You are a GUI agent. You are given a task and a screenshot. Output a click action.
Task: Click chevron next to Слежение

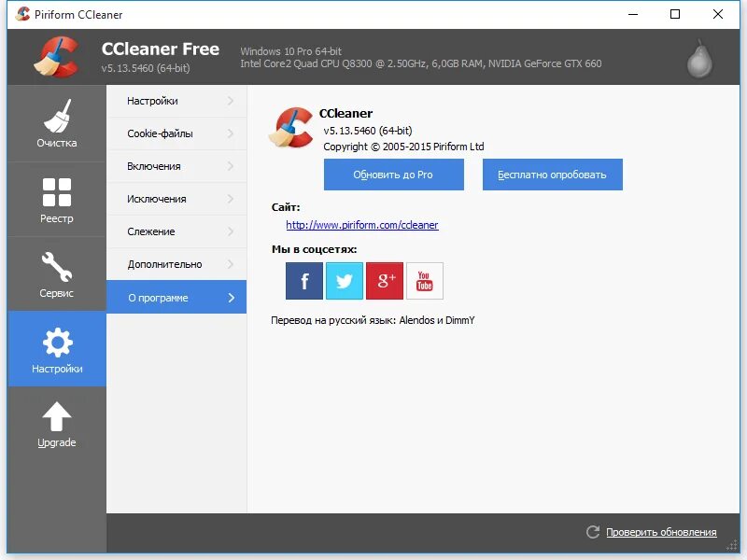(x=231, y=231)
